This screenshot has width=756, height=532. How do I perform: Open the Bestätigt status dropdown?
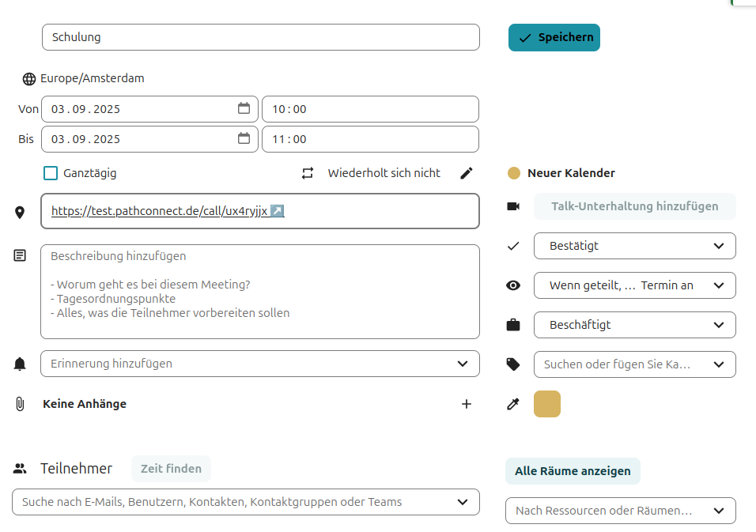[634, 246]
